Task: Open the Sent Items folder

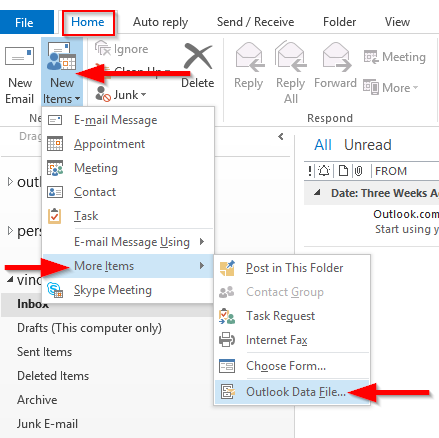Action: point(44,352)
